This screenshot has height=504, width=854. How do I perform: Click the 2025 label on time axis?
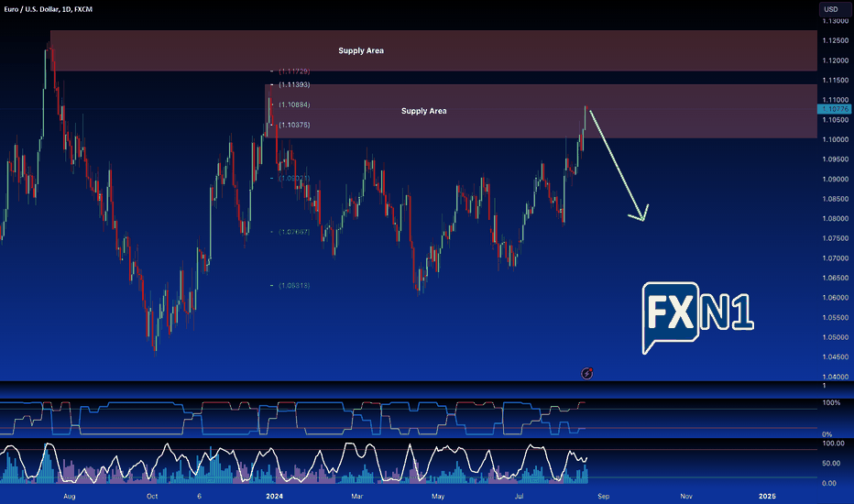(767, 497)
